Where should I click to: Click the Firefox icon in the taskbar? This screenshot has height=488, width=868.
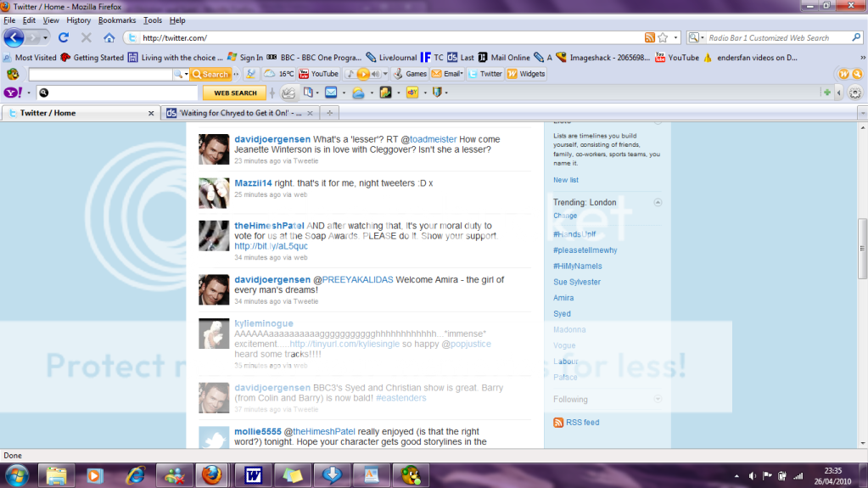(210, 473)
